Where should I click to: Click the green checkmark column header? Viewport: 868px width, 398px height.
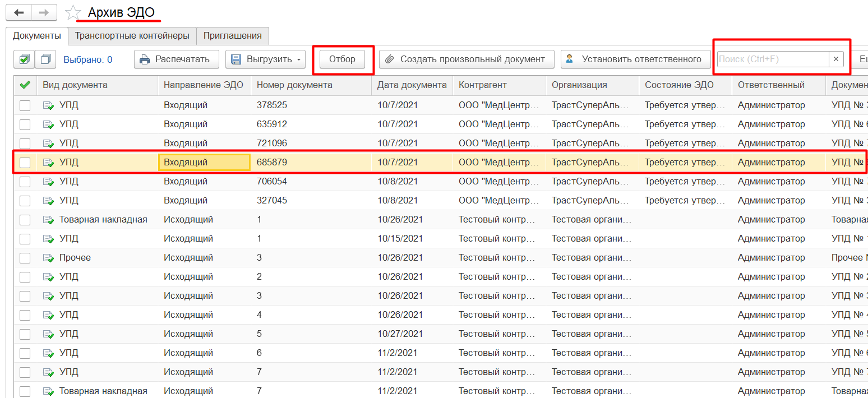point(25,85)
